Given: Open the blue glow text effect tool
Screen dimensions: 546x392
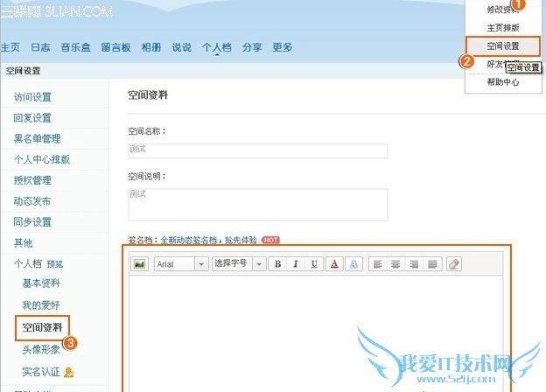Looking at the screenshot, I should (353, 264).
